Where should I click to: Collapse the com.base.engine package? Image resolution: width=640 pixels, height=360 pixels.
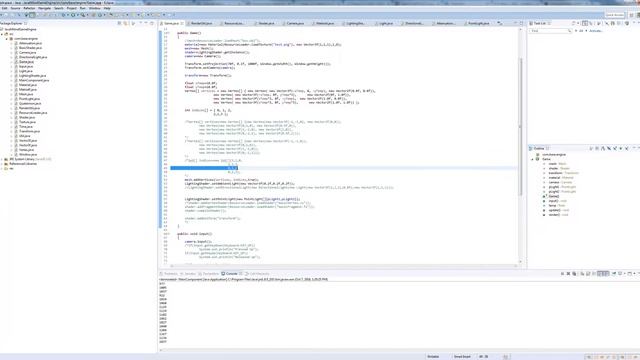point(7,38)
